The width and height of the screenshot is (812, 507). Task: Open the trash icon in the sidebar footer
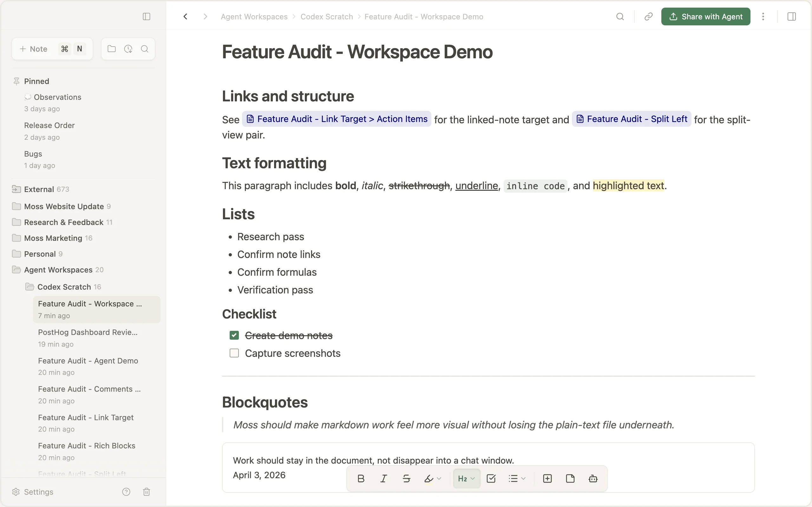point(146,491)
